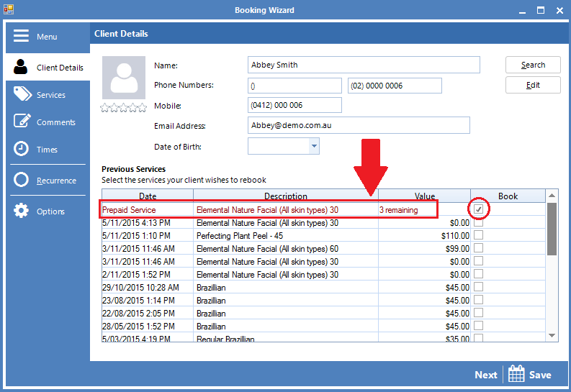Click into the Email Address field

click(358, 125)
